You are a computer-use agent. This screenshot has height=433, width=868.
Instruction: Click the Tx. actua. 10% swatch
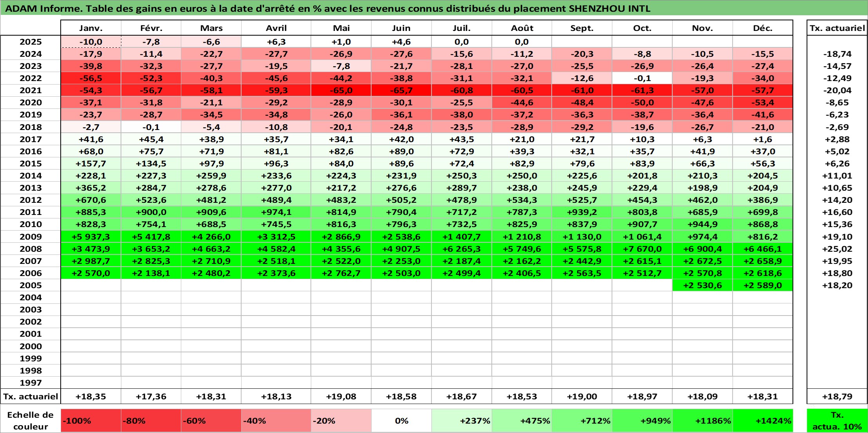(x=837, y=421)
